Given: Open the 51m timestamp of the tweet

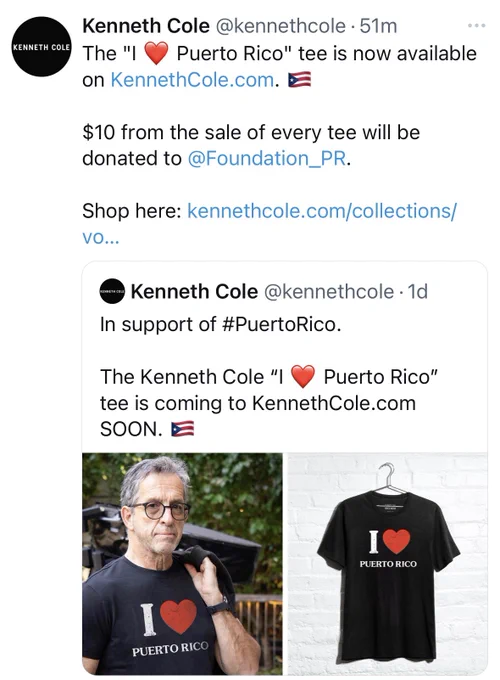Looking at the screenshot, I should (x=378, y=26).
